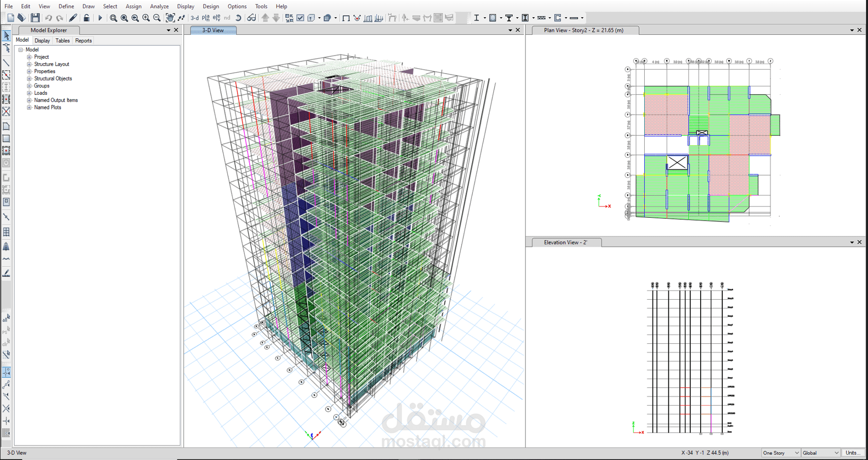Viewport: 868px width, 460px height.
Task: Open the Define menu
Action: click(x=66, y=6)
